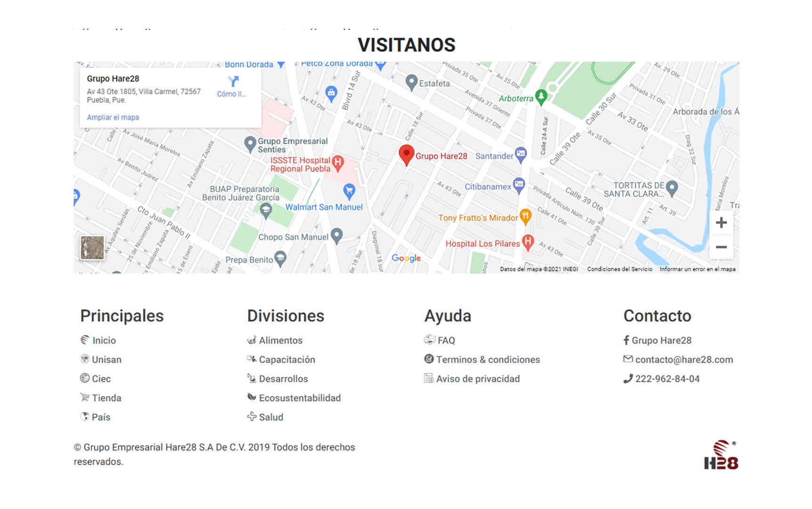The height and width of the screenshot is (509, 812).
Task: Click the ISSSTE Hospital Regional marker icon
Action: click(x=338, y=163)
